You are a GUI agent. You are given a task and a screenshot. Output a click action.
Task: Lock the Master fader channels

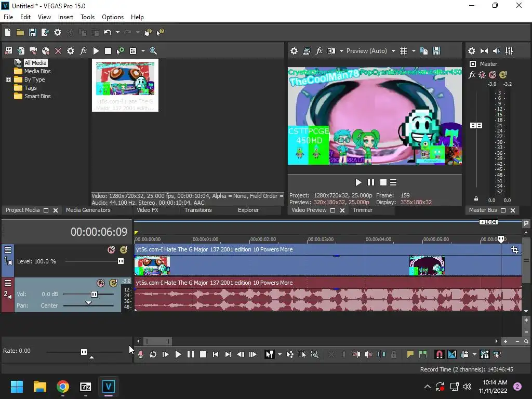pos(476,199)
